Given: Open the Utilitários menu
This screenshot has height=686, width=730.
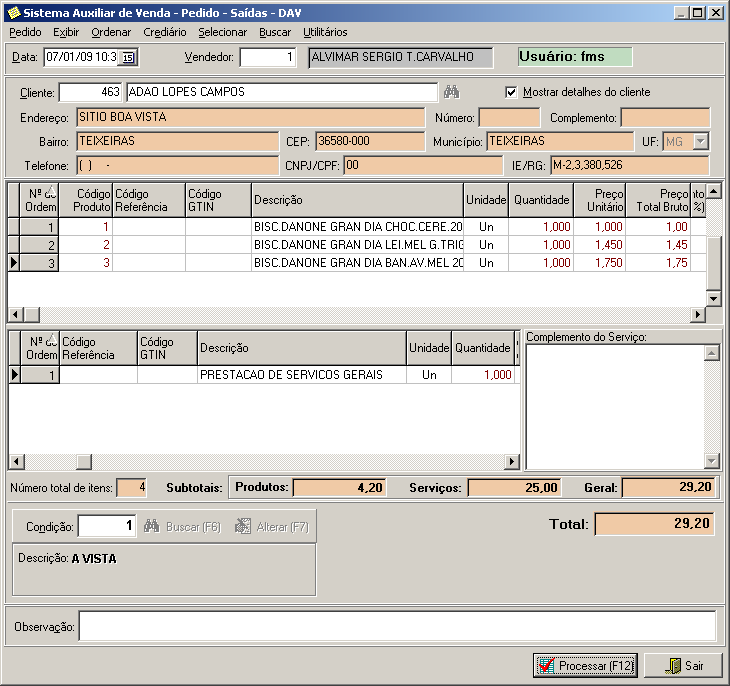Looking at the screenshot, I should point(325,32).
